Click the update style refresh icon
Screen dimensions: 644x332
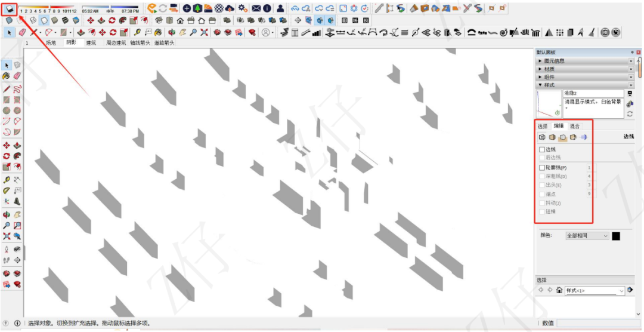[630, 114]
